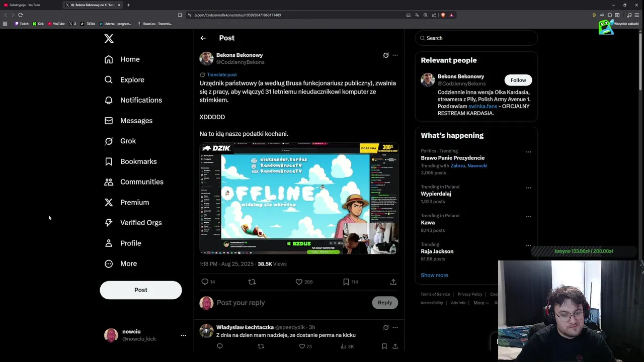
Task: Follow Bekons Bekonowy in Relevant people
Action: pyautogui.click(x=518, y=80)
